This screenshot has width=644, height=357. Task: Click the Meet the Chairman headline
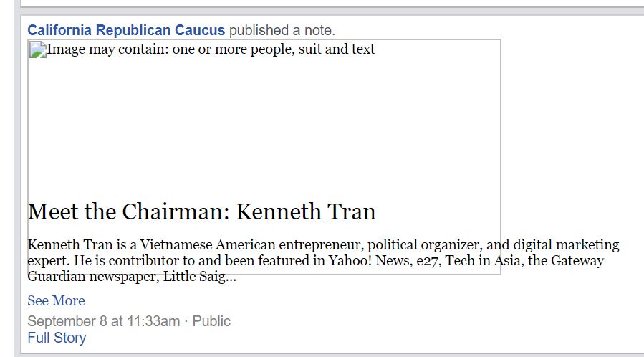point(202,212)
